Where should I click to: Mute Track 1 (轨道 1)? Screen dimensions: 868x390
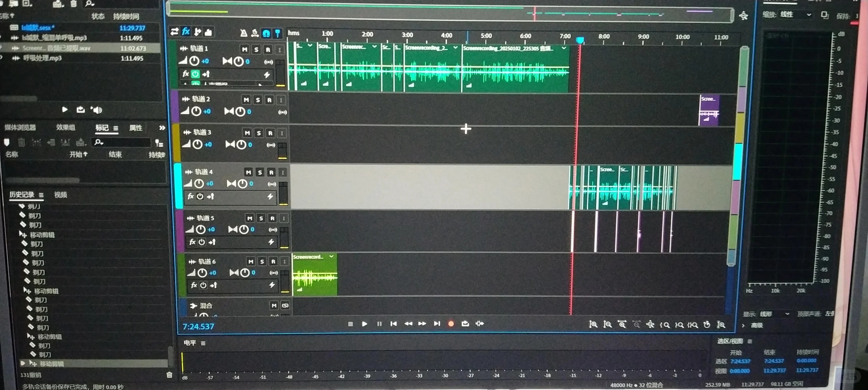tap(245, 49)
